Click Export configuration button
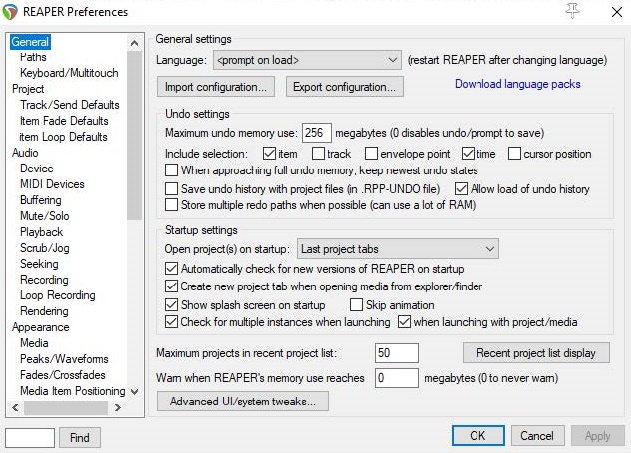631x453 pixels. (344, 87)
